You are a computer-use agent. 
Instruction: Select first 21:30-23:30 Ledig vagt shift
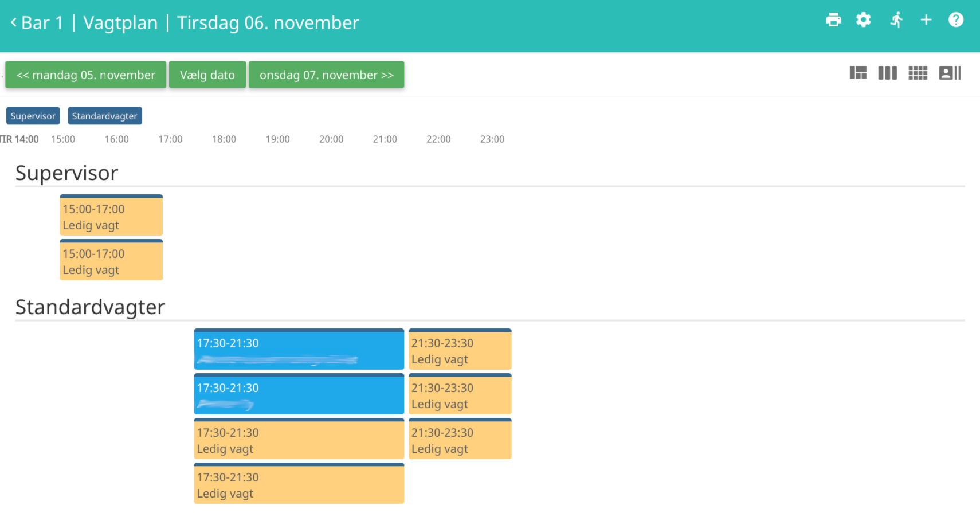(460, 350)
